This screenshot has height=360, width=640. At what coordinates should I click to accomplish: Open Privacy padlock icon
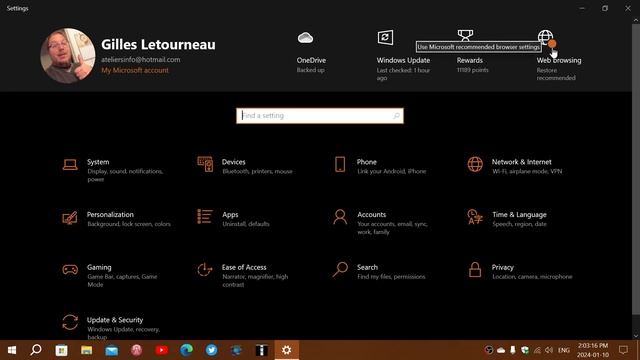(475, 269)
